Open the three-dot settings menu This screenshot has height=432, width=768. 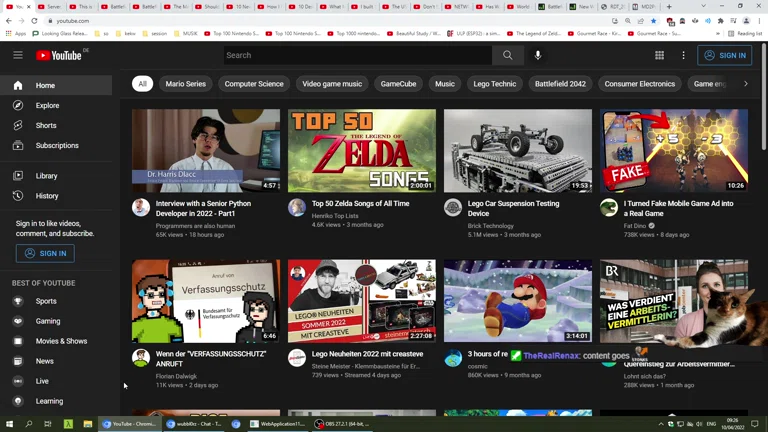(683, 55)
